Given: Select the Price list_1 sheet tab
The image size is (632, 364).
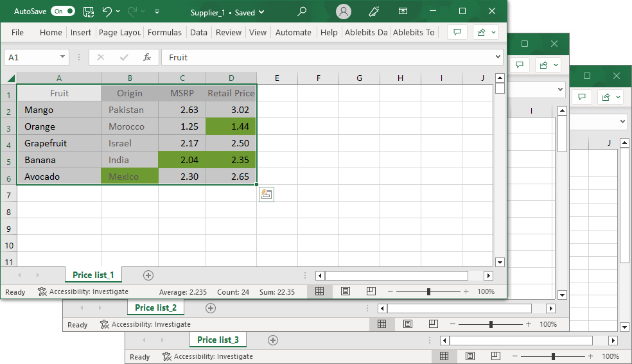Looking at the screenshot, I should 93,275.
